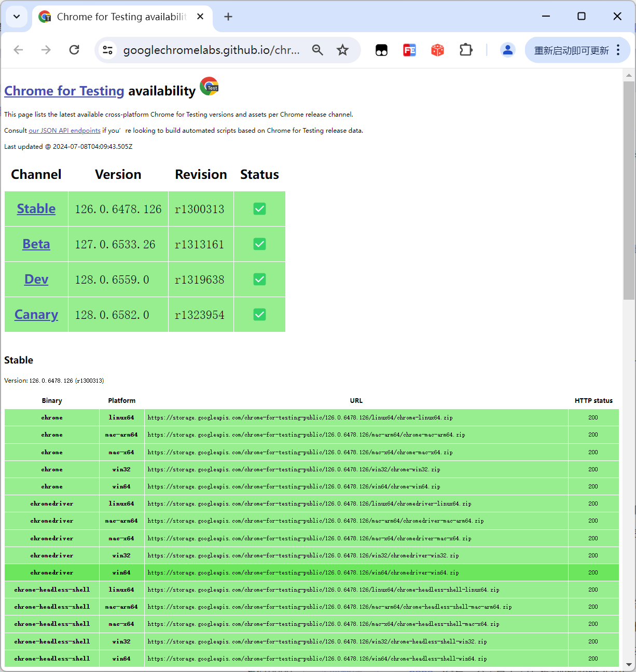Click the Last updated timestamp text
636x672 pixels.
tap(68, 147)
